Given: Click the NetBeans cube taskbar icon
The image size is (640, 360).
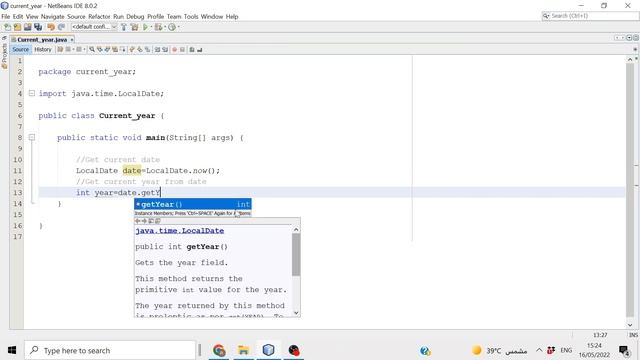Looking at the screenshot, I should click(268, 350).
